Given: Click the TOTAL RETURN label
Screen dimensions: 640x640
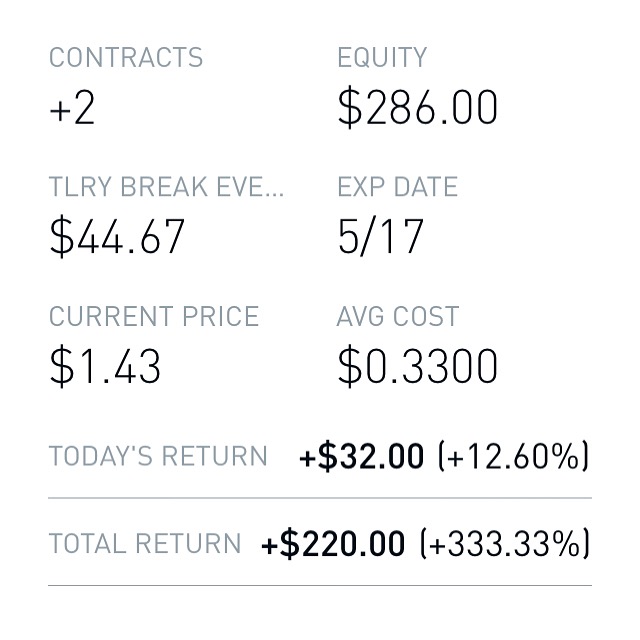Looking at the screenshot, I should pos(145,544).
